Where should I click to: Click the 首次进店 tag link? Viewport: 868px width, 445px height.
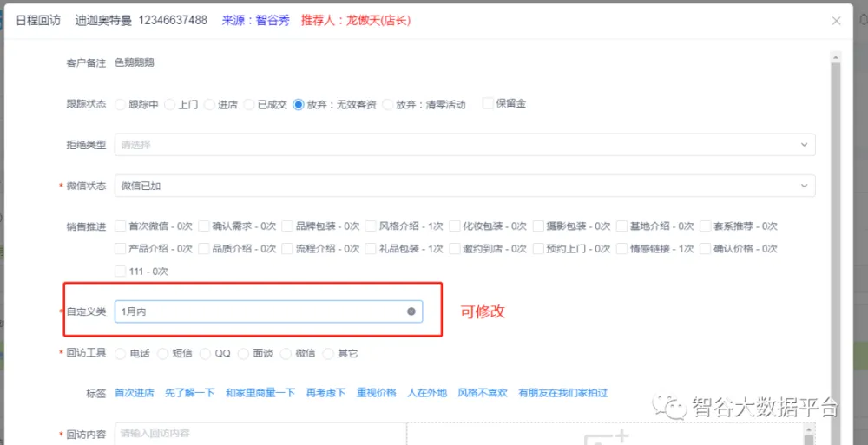point(134,393)
